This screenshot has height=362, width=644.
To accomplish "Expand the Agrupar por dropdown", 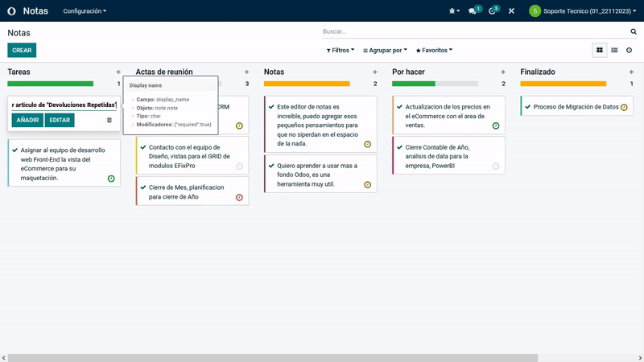I will click(x=385, y=50).
